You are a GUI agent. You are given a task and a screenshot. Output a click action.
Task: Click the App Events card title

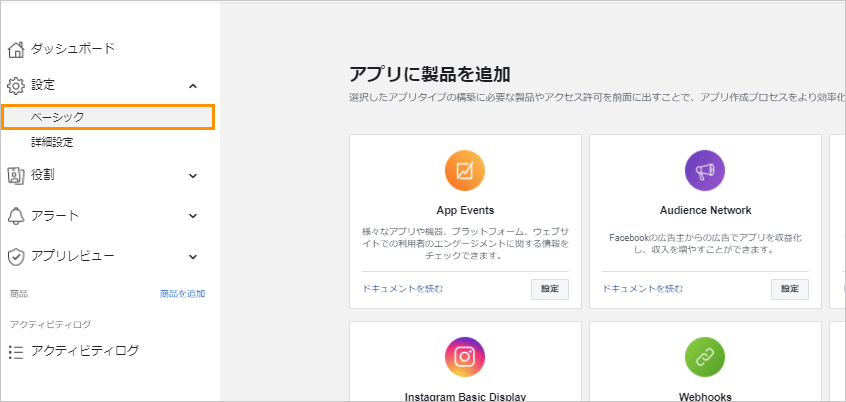465,210
